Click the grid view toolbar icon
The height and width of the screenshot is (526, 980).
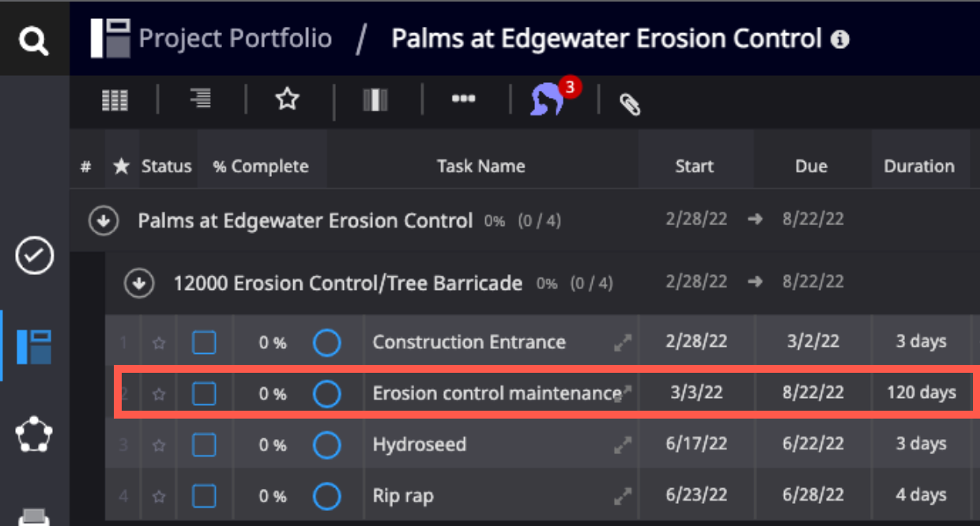coord(115,100)
